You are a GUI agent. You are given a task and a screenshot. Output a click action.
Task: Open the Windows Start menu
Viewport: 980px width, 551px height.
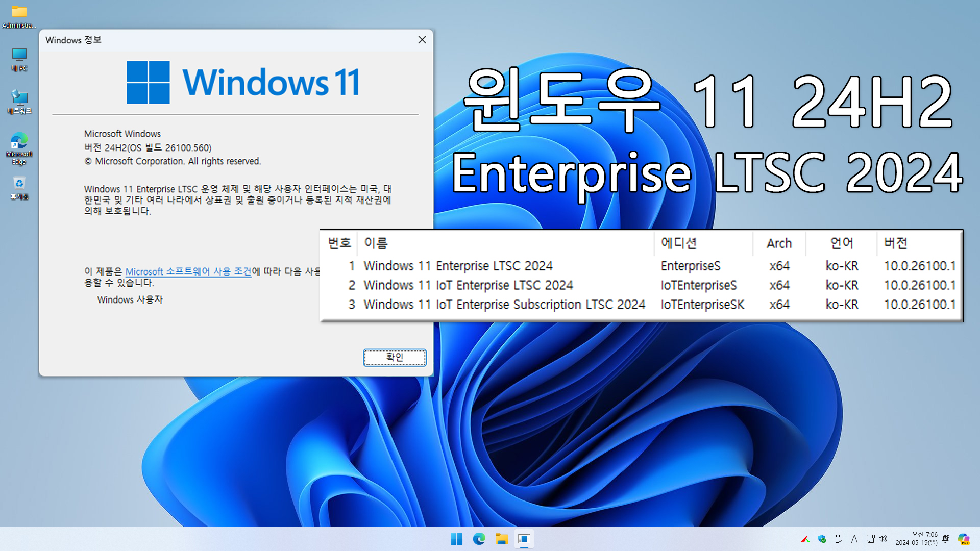[456, 539]
